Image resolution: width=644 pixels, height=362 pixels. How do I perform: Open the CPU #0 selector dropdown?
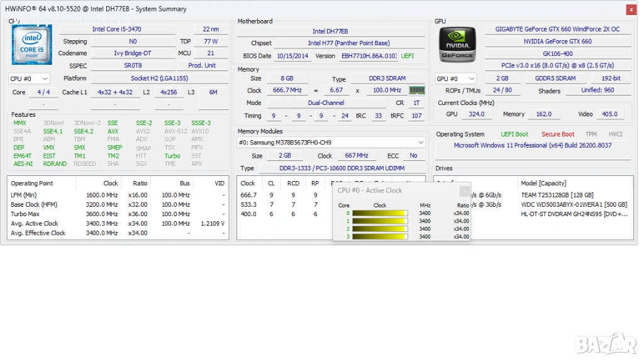click(29, 79)
